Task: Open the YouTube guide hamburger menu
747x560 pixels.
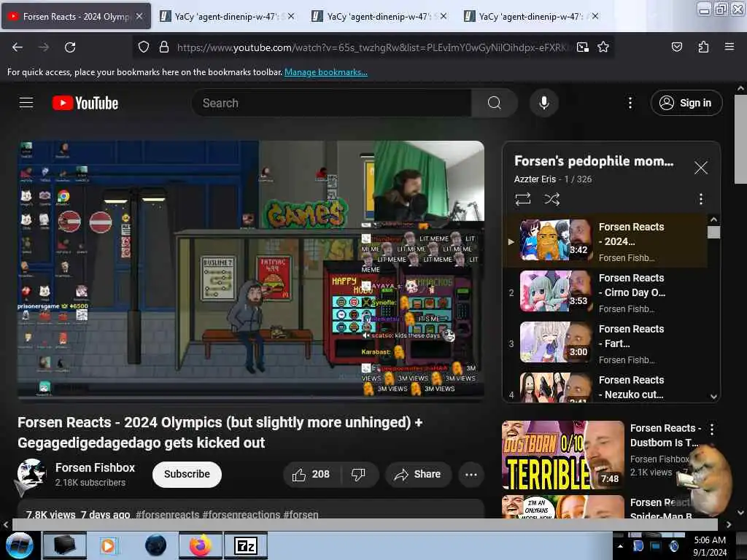Action: tap(26, 103)
